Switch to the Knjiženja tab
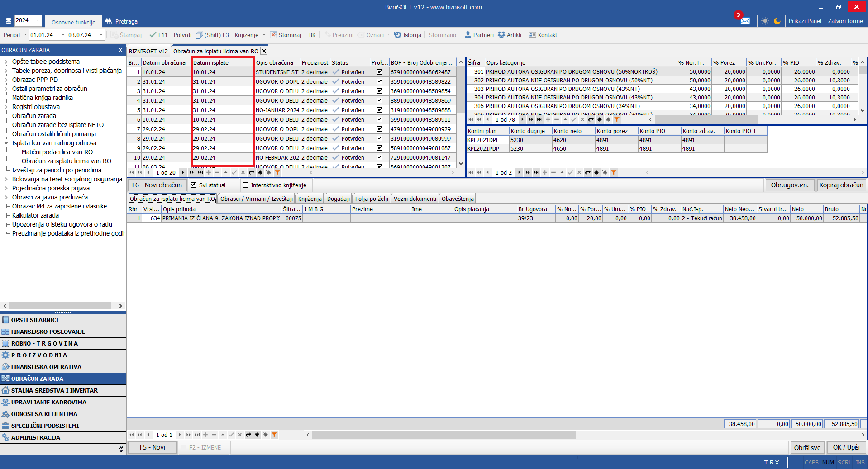868x469 pixels. (310, 199)
